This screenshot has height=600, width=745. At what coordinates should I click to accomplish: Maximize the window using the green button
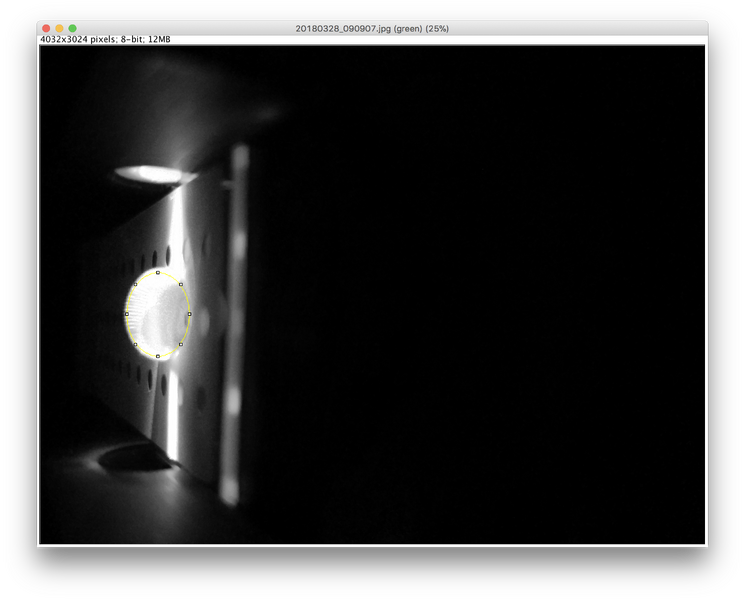(x=72, y=28)
